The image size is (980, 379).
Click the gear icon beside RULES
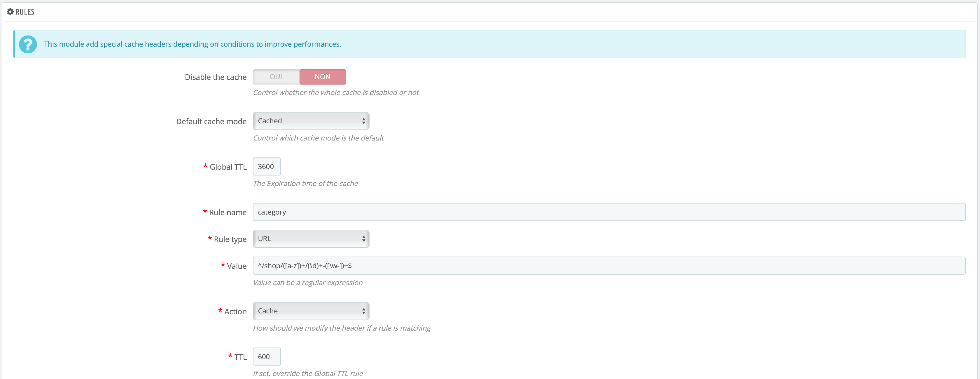(10, 12)
